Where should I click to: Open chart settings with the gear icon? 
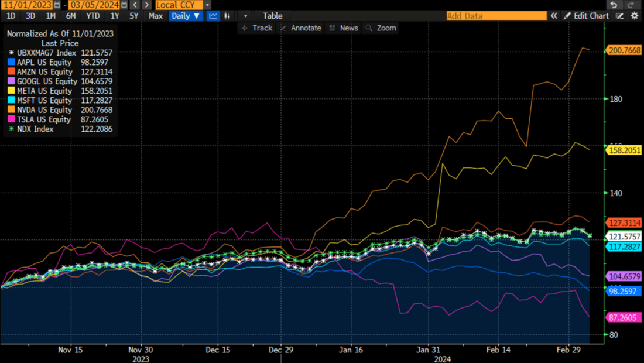click(x=635, y=16)
